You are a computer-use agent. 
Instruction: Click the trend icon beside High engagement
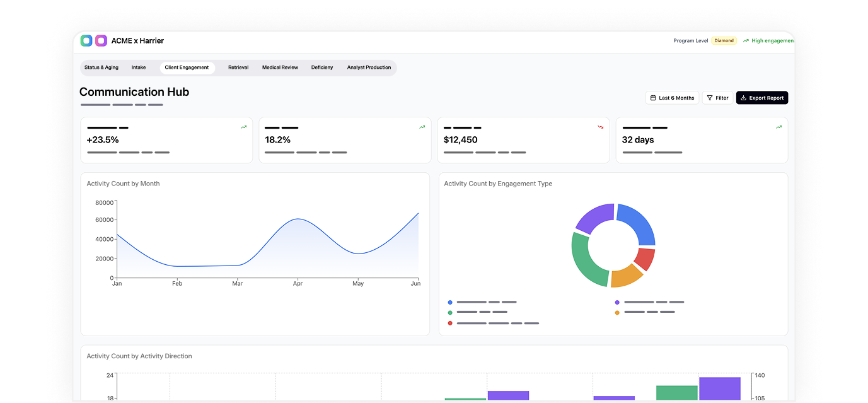pyautogui.click(x=746, y=40)
